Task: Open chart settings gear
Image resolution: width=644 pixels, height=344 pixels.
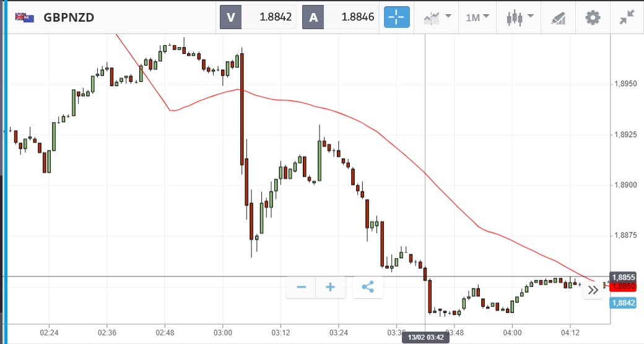Action: (x=593, y=17)
